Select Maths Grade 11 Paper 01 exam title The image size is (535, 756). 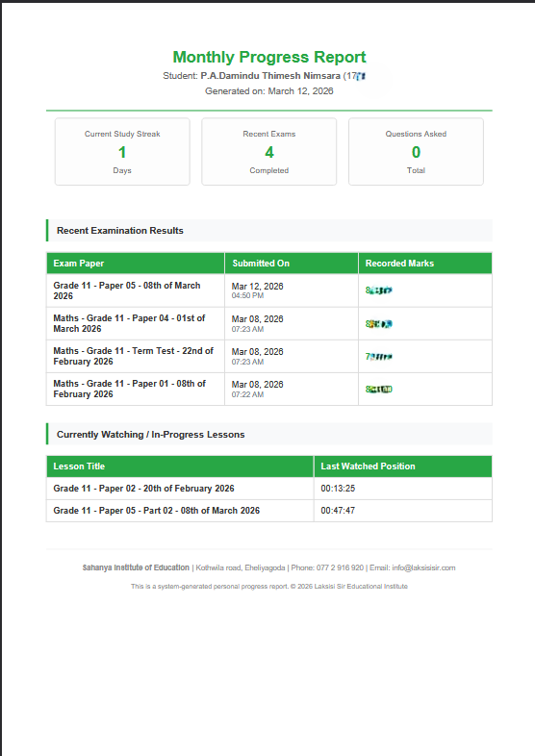tap(129, 389)
